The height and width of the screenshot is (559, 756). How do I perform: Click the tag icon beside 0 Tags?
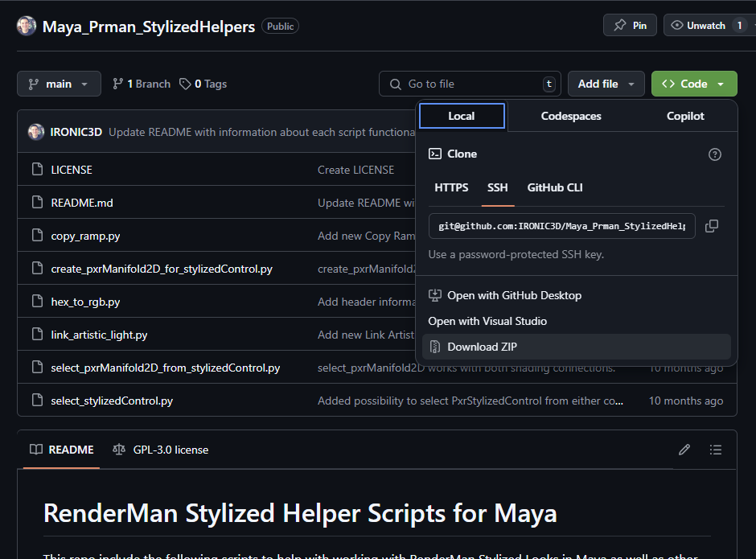click(x=185, y=84)
